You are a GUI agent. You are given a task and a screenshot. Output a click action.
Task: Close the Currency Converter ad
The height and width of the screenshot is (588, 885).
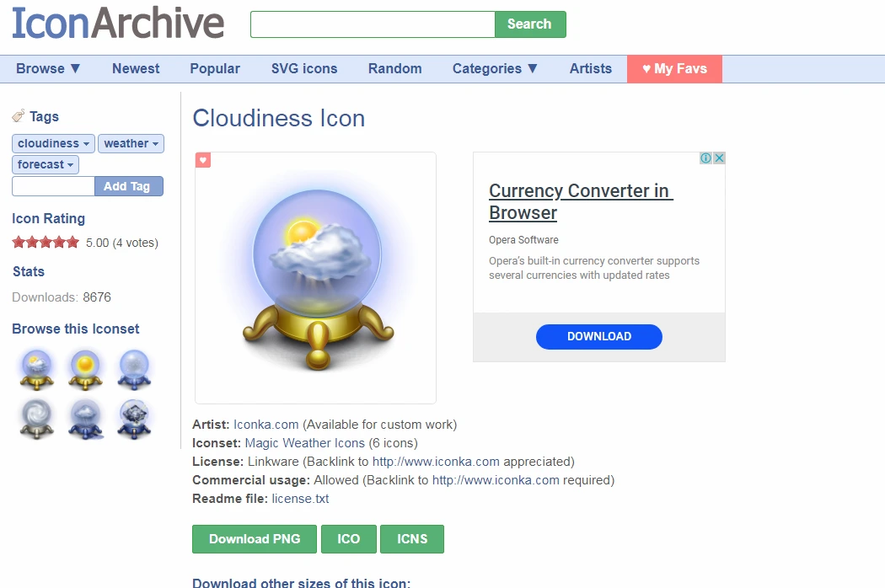(x=719, y=158)
